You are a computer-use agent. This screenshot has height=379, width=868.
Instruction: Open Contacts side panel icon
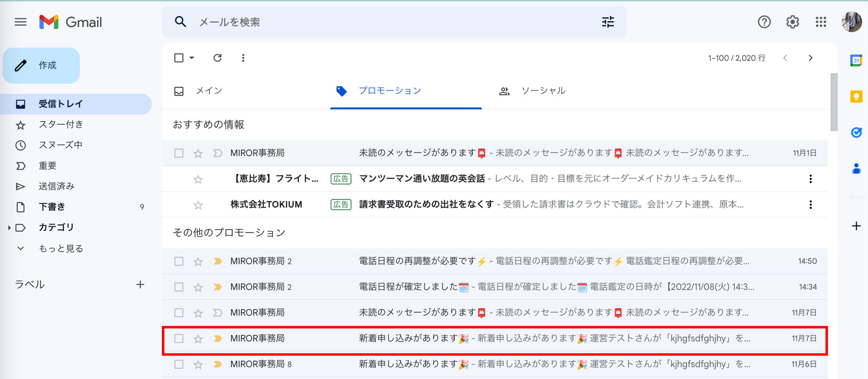(856, 168)
